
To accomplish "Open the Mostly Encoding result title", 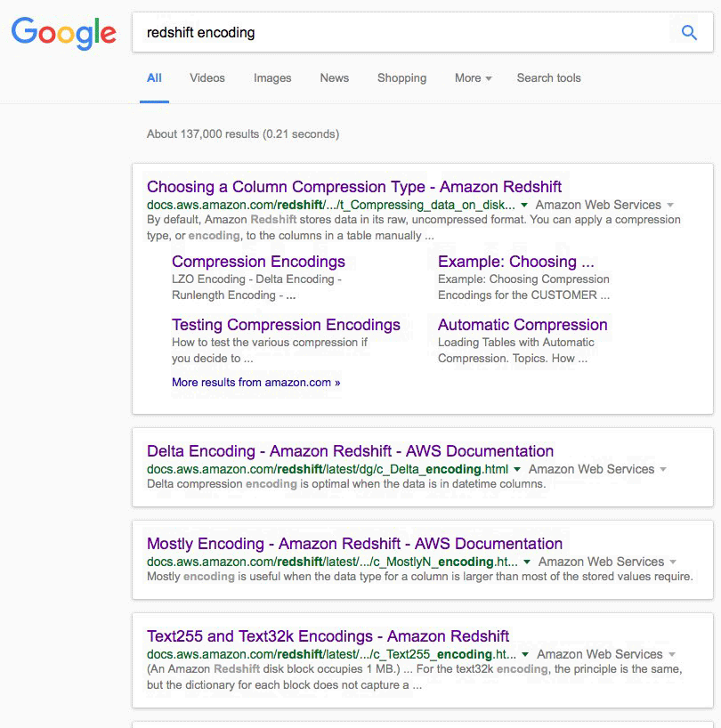I will tap(354, 543).
